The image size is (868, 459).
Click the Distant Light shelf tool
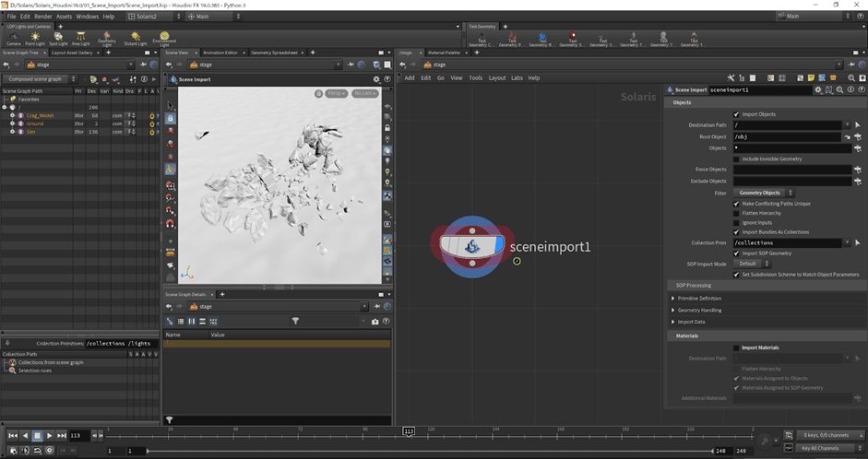pos(135,38)
